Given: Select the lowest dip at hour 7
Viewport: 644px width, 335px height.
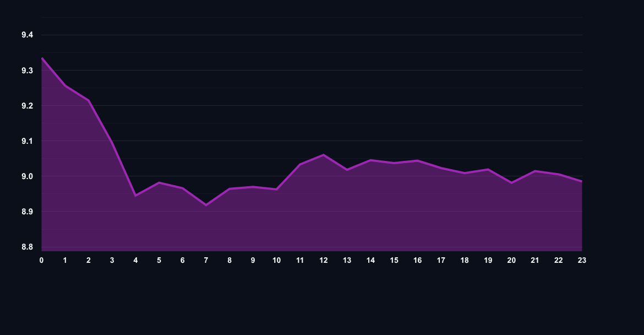Looking at the screenshot, I should tap(206, 205).
